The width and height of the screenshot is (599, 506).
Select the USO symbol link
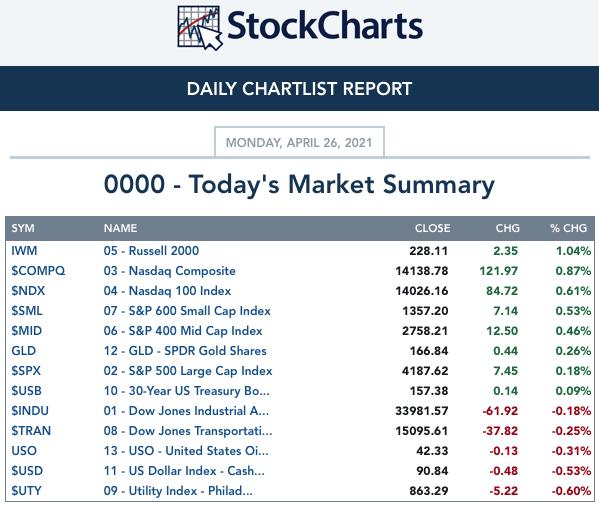pyautogui.click(x=24, y=451)
